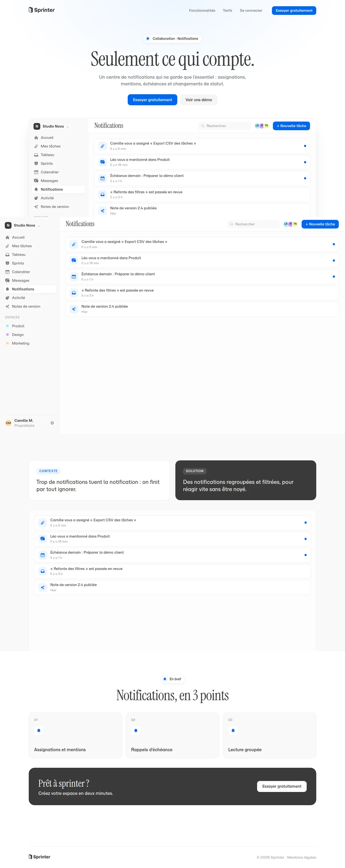Focus the Rechercher field in the hero preview

point(225,126)
